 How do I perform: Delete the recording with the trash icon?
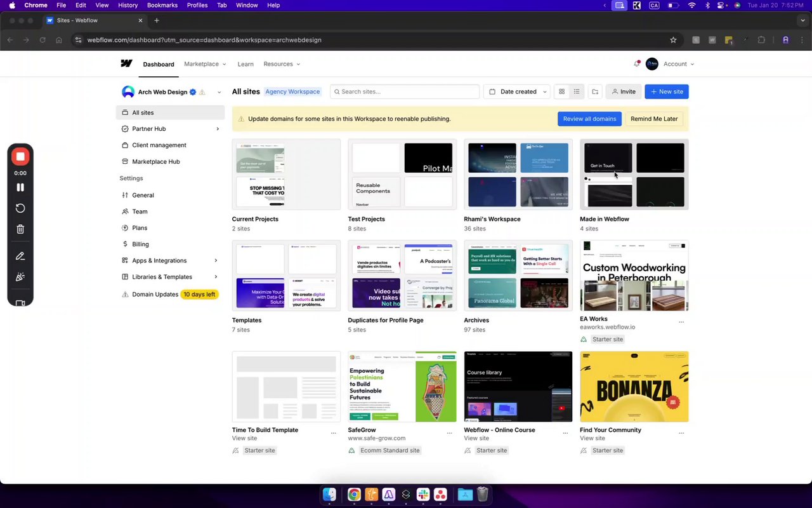pos(20,229)
